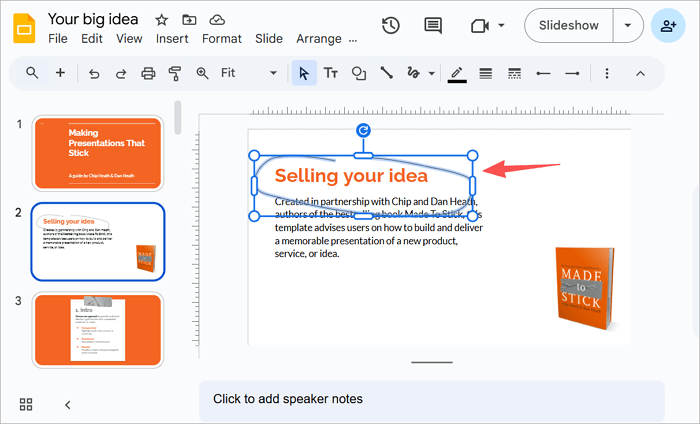The image size is (700, 424).
Task: Select the line tool
Action: 386,73
